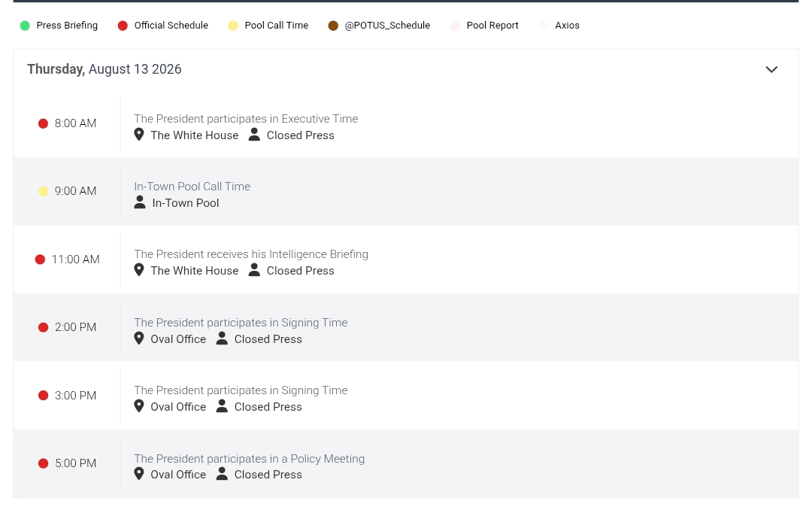The image size is (812, 507).
Task: Click 'Oval Office' in Policy Meeting row
Action: 178,475
